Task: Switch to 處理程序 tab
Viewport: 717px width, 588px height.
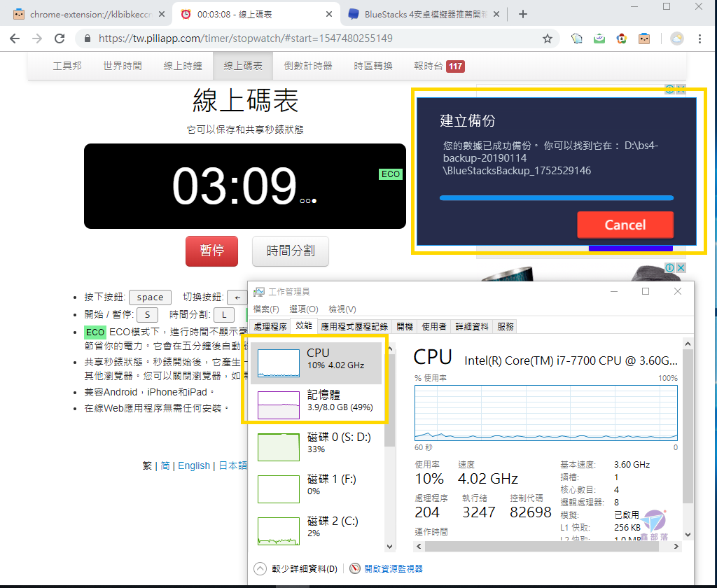Action: [270, 326]
